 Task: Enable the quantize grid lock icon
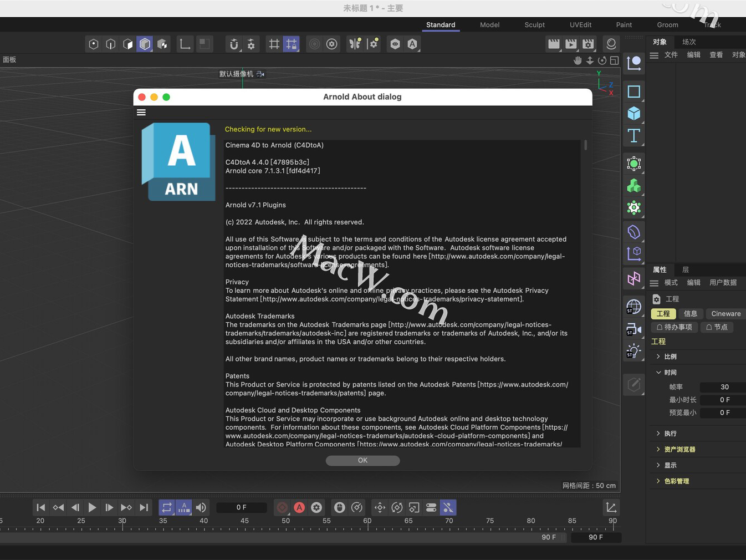click(x=291, y=44)
